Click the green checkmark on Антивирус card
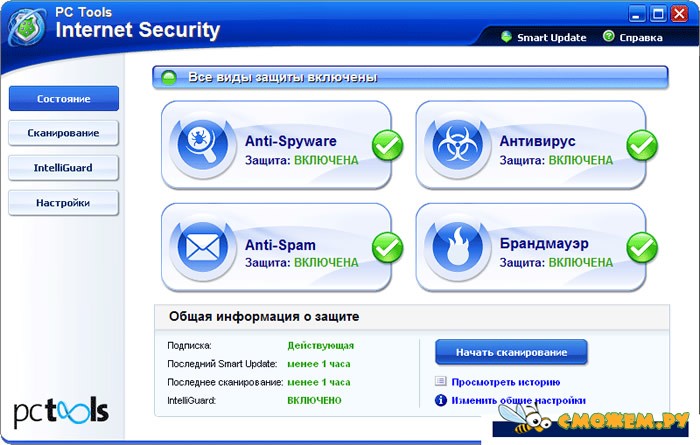The image size is (700, 445). pyautogui.click(x=642, y=146)
